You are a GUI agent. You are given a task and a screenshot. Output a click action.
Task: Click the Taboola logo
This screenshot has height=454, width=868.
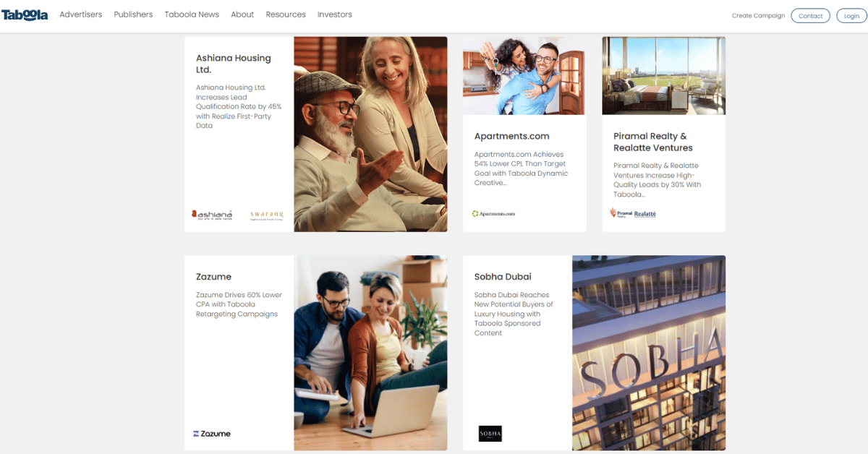(25, 14)
